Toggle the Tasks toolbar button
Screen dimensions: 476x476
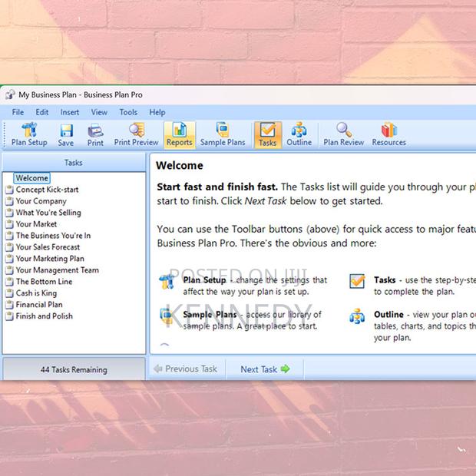click(267, 134)
